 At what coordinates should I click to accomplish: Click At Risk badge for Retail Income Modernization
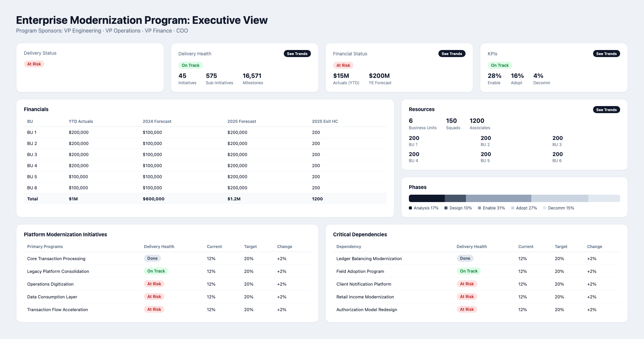point(467,297)
